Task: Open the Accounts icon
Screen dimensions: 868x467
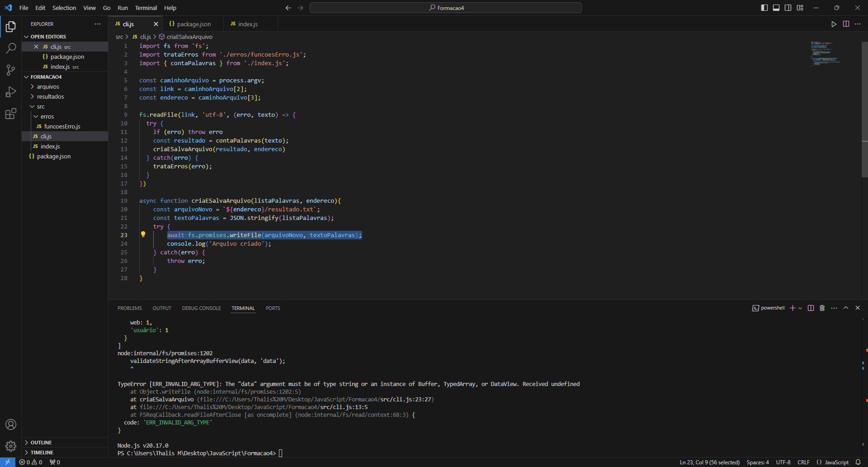Action: coord(11,424)
